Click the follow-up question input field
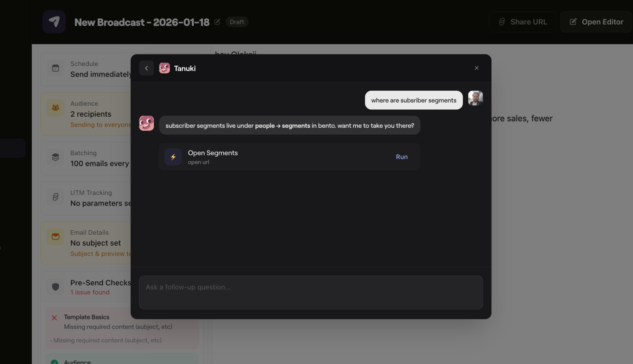Image resolution: width=633 pixels, height=364 pixels. click(311, 292)
